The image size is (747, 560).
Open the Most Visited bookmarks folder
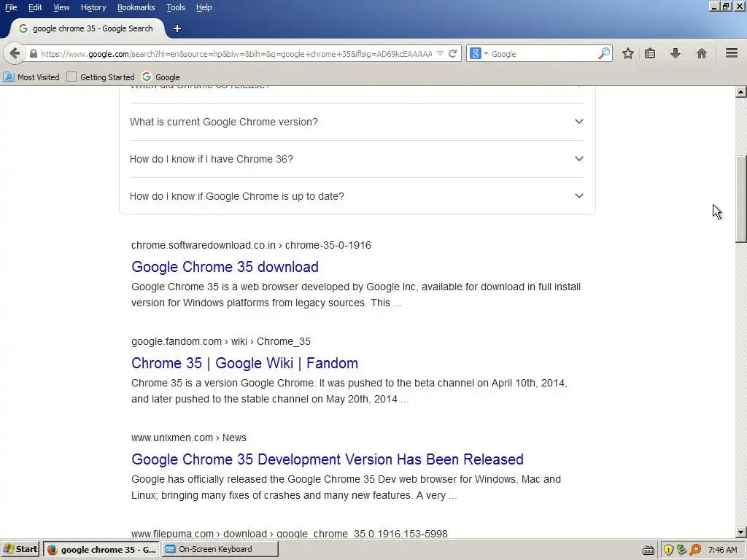31,77
